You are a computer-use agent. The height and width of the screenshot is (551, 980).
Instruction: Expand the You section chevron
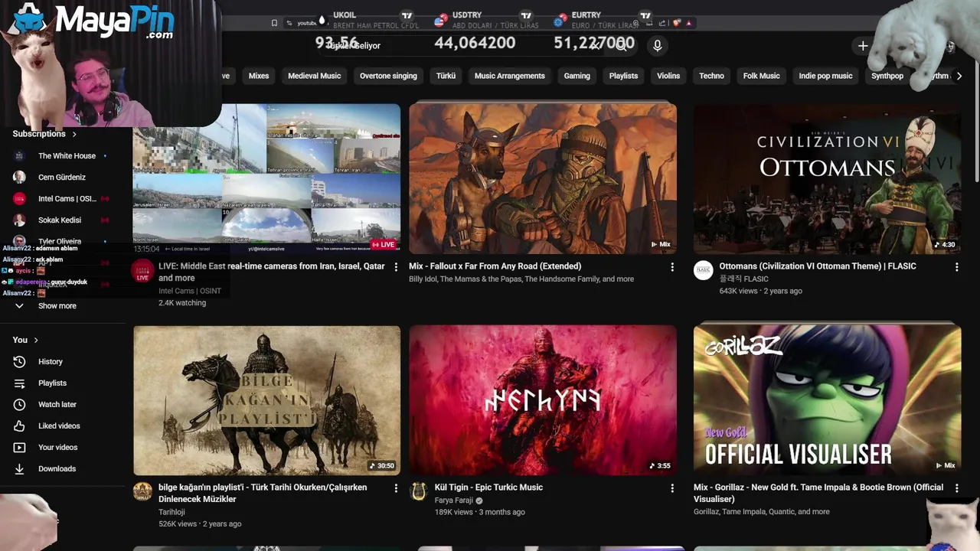tap(35, 340)
